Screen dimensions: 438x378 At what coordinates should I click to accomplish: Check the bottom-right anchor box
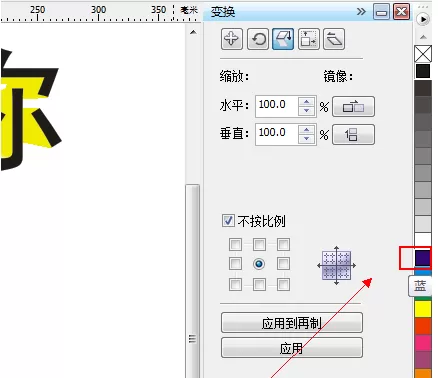tap(283, 285)
